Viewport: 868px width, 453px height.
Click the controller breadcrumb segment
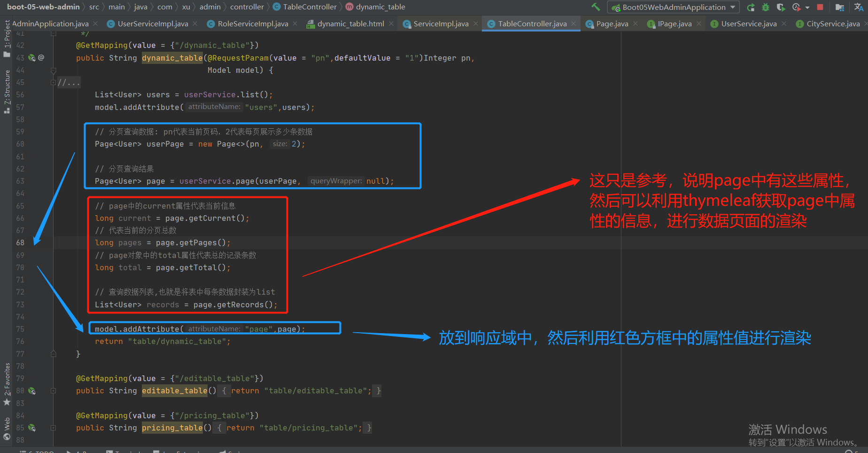(x=247, y=7)
